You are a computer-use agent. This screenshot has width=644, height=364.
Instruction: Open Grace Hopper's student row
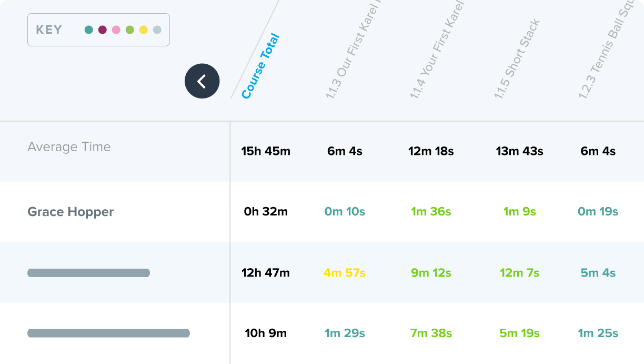(322, 212)
